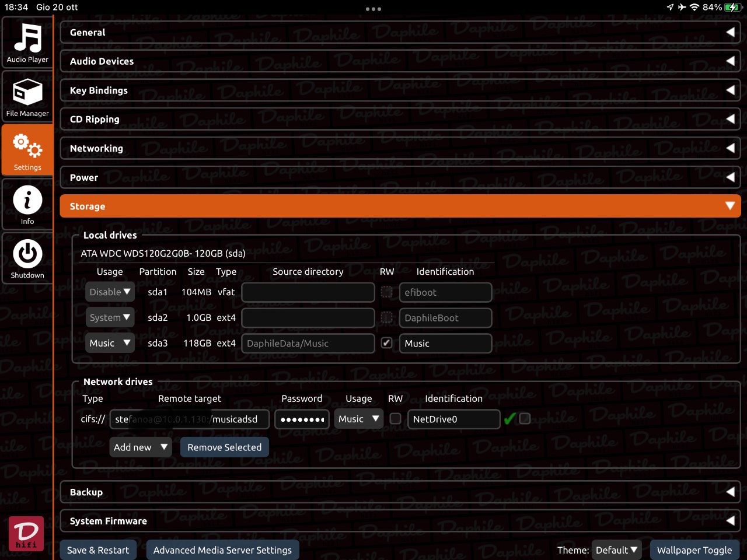Image resolution: width=747 pixels, height=560 pixels.
Task: Click the cifs:// type label
Action: [93, 419]
